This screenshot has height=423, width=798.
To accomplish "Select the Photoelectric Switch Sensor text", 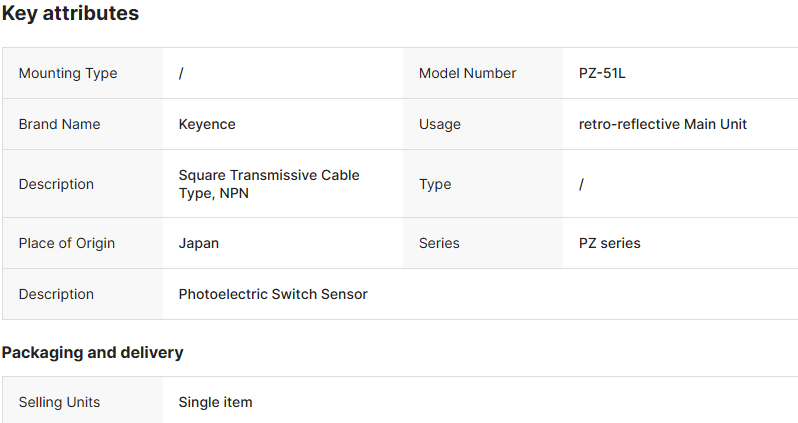I will 273,294.
